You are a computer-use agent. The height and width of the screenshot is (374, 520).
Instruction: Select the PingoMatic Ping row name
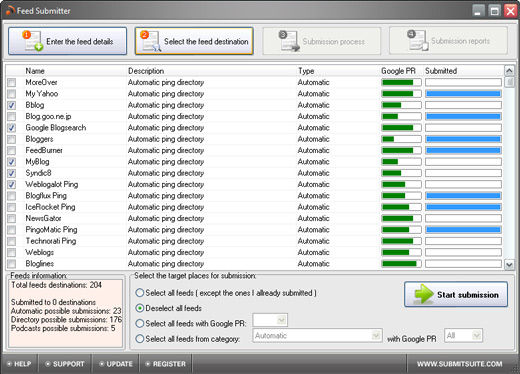point(51,230)
